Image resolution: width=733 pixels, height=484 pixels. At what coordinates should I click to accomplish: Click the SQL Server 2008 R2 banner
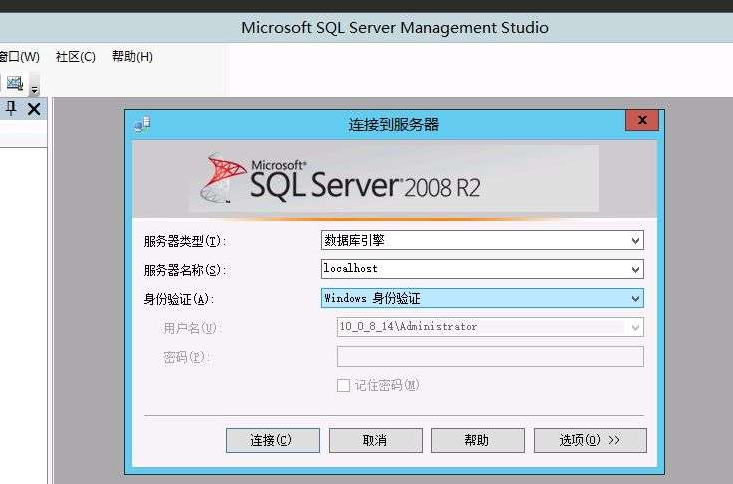pyautogui.click(x=394, y=179)
